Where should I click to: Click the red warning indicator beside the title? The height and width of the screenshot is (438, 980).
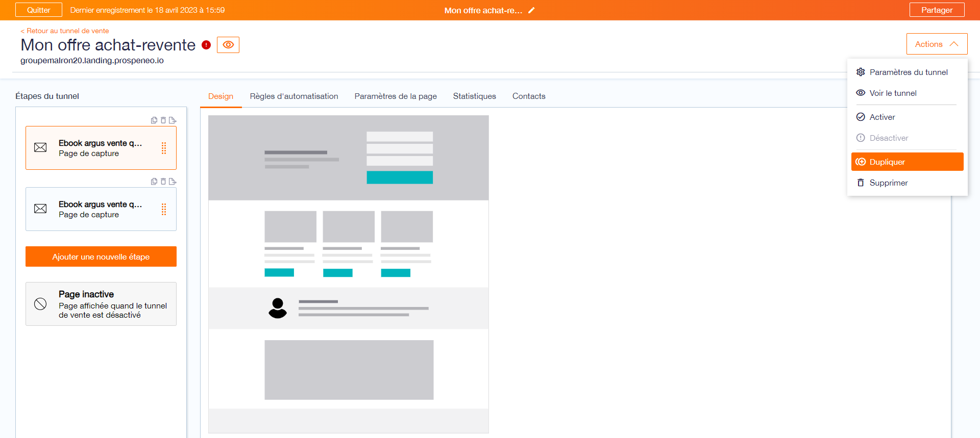tap(206, 45)
